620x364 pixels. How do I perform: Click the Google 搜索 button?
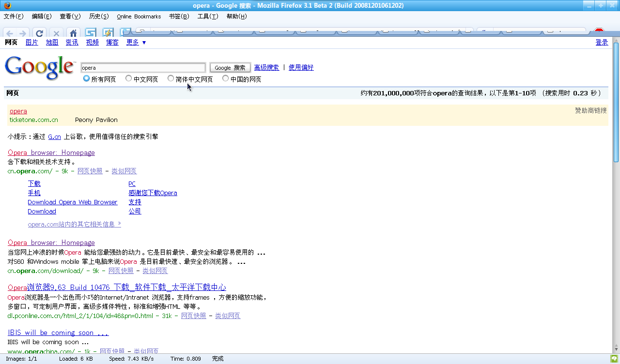230,68
